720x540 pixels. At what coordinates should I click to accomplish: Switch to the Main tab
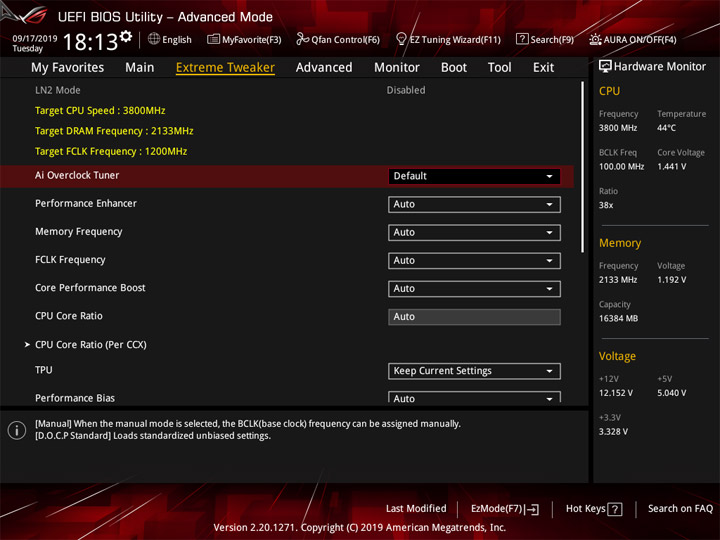point(140,68)
